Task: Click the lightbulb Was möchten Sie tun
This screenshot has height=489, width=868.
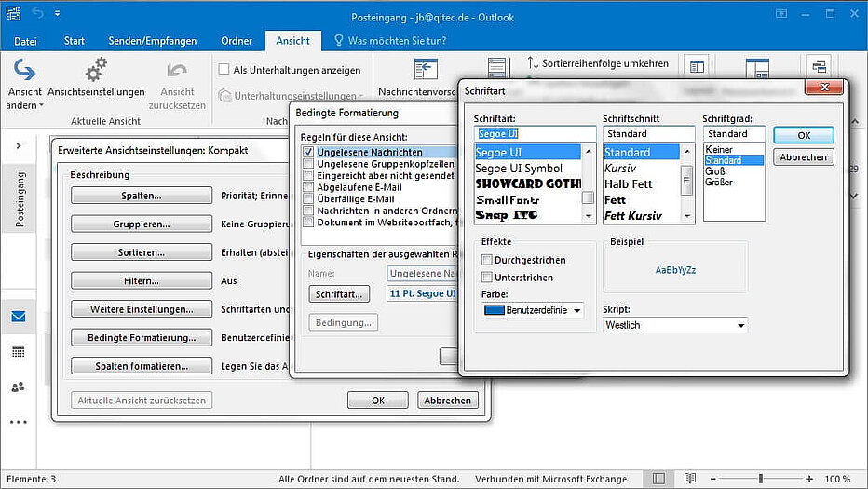Action: (x=339, y=40)
